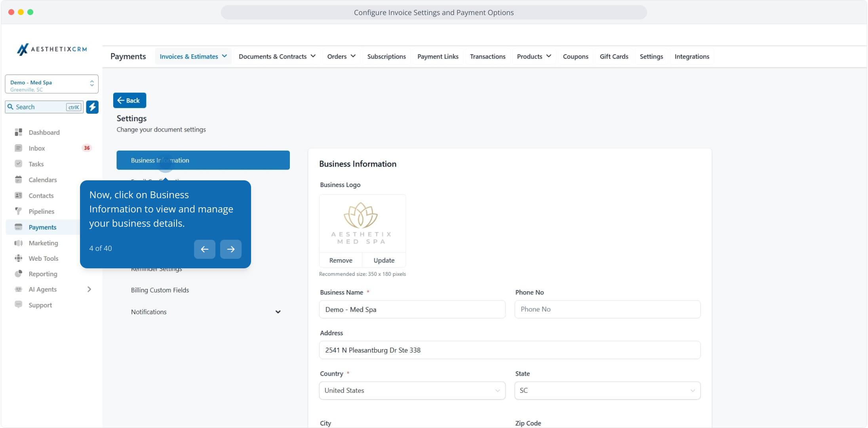The width and height of the screenshot is (868, 428).
Task: Open Dashboard from the sidebar icon
Action: pos(18,132)
